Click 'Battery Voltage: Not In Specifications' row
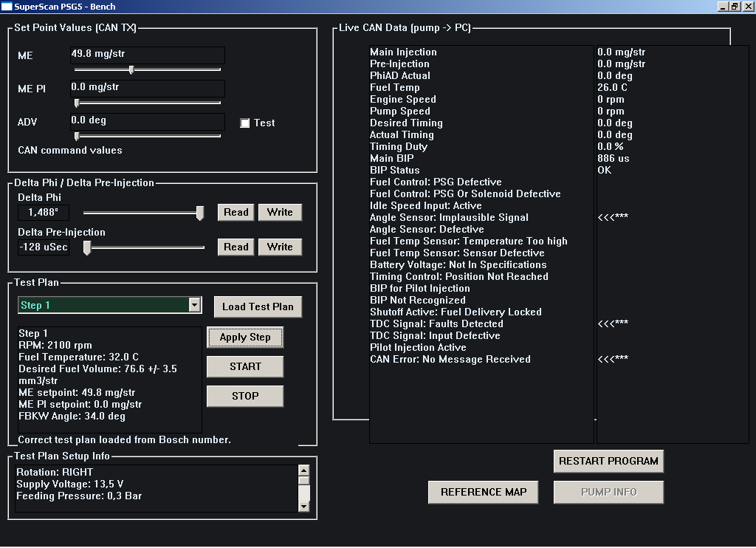Screen dimensions: 756x548 (x=458, y=265)
